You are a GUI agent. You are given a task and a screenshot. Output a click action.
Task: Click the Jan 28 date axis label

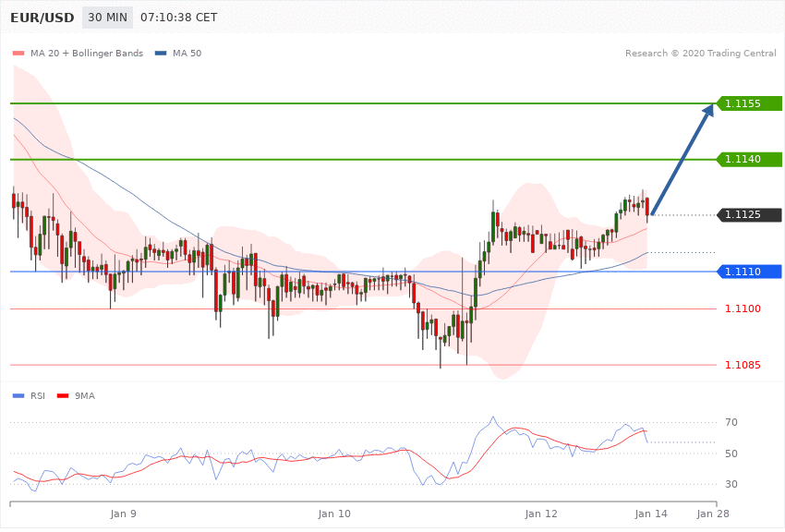(x=713, y=514)
